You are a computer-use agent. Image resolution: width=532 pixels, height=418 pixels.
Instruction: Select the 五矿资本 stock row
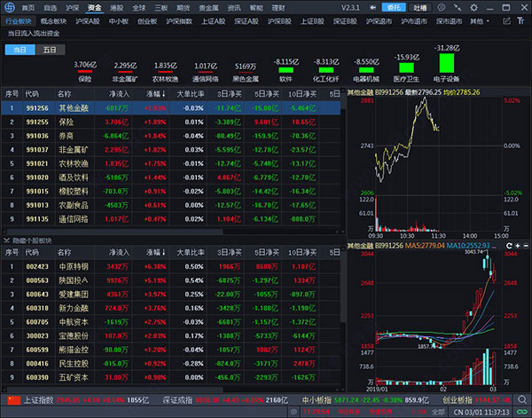[x=171, y=377]
